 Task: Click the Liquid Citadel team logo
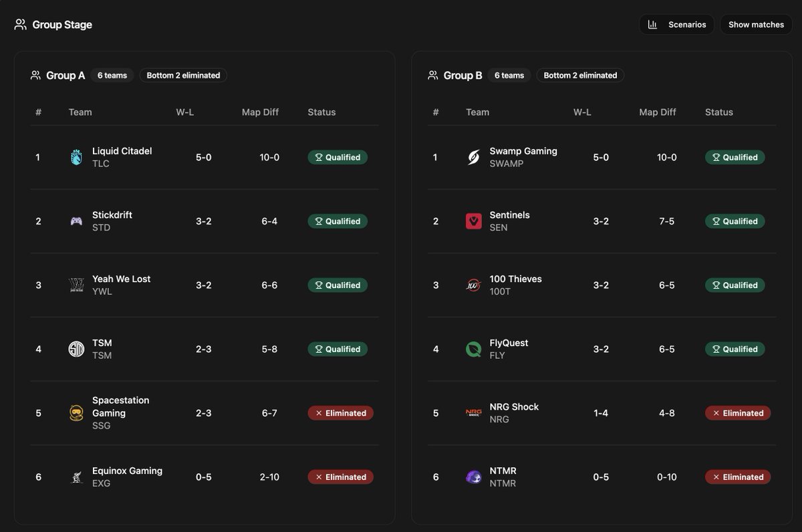pyautogui.click(x=76, y=157)
